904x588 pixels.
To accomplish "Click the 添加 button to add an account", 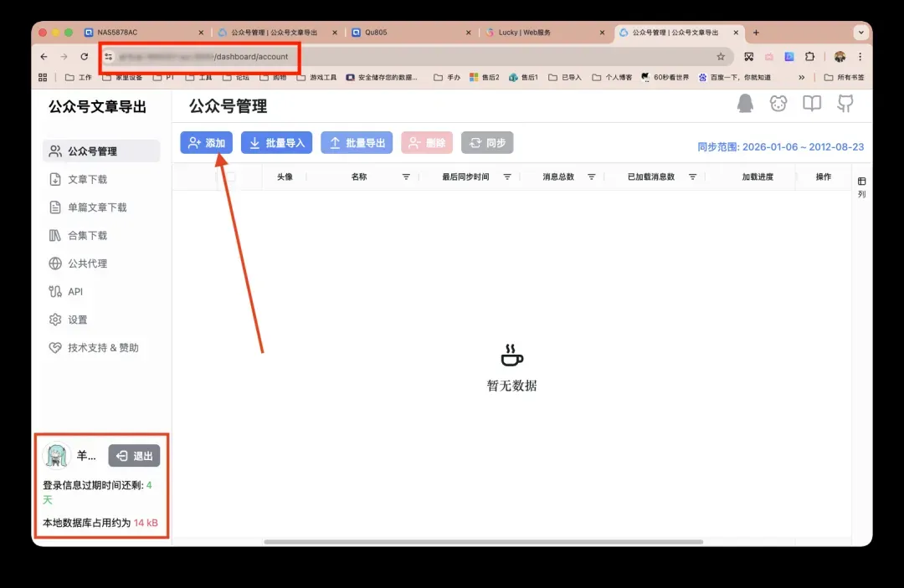I will (207, 143).
